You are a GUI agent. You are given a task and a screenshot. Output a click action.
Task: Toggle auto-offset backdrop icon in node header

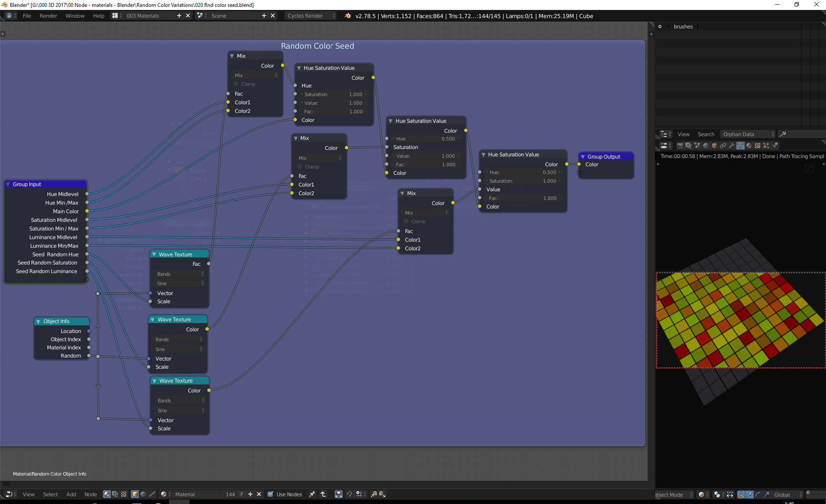339,494
